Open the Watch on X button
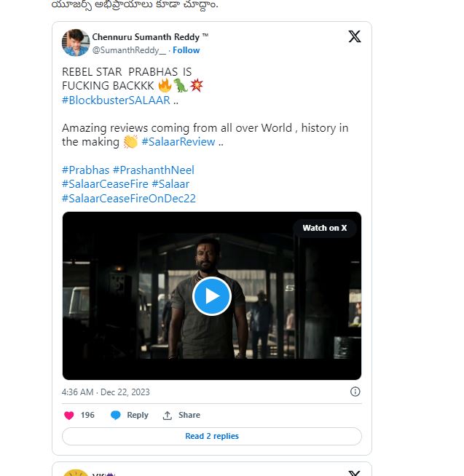 coord(325,228)
